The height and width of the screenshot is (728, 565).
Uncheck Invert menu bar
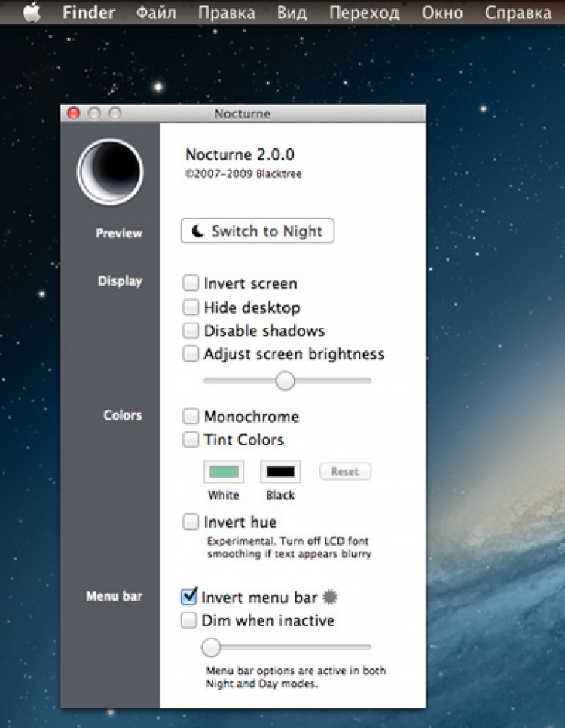click(190, 597)
